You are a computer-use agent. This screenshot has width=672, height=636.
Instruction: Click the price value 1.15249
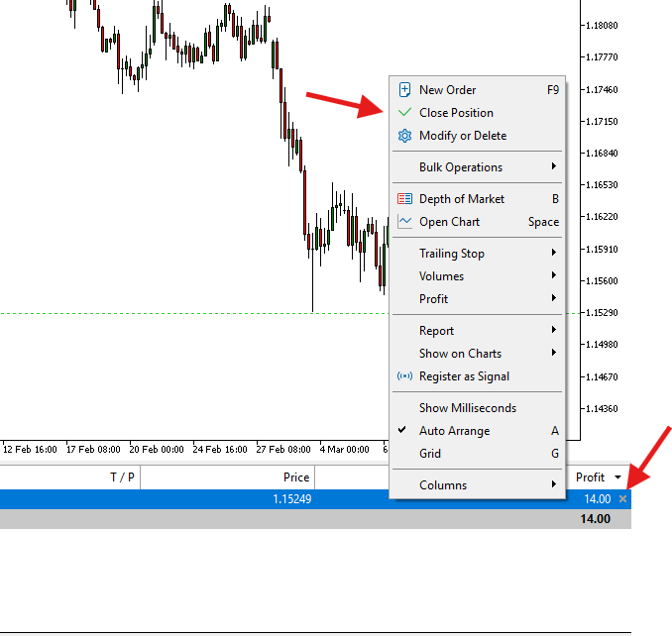click(291, 499)
